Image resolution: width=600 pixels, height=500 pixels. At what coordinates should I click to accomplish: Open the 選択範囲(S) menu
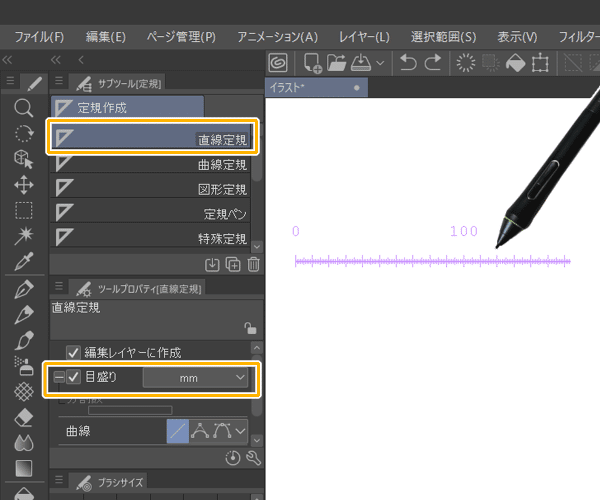443,37
